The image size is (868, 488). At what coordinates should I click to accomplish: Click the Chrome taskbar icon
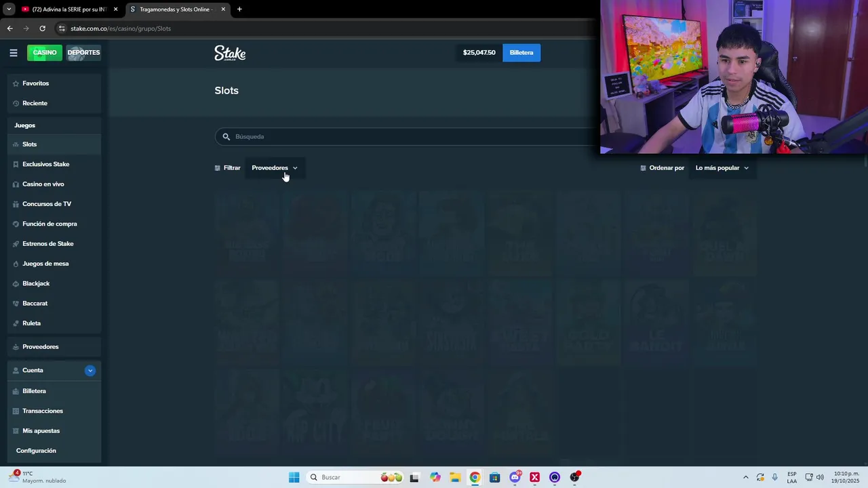point(475,477)
